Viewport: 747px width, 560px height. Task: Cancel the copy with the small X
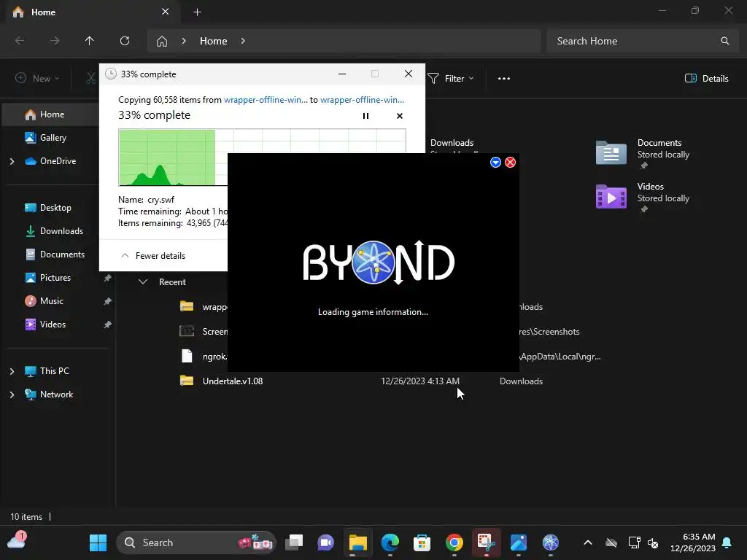tap(400, 116)
